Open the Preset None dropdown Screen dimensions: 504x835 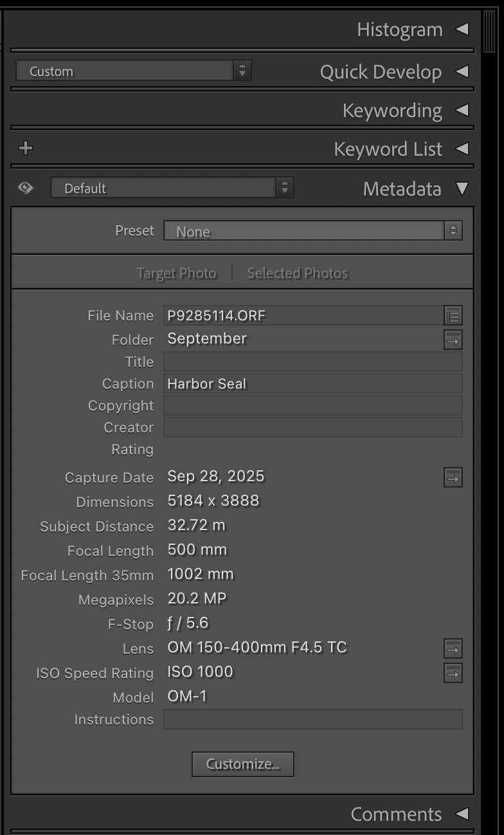(x=312, y=231)
